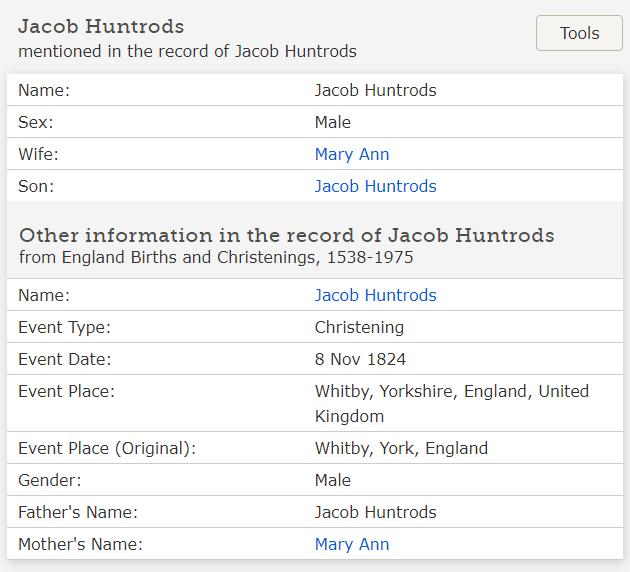Select the Christening event type value

(359, 327)
